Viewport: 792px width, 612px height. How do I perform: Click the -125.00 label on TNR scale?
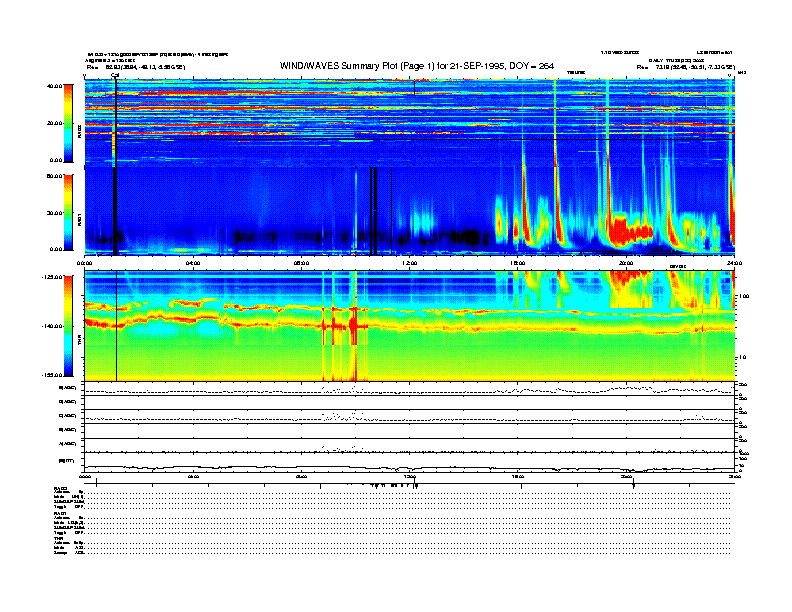pos(52,277)
